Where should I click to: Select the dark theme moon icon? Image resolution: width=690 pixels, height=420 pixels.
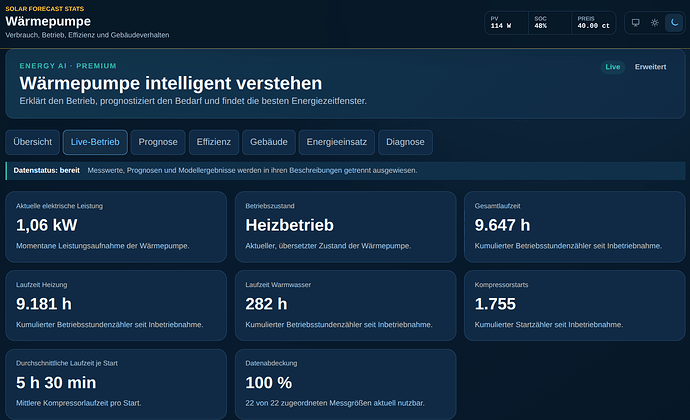(674, 22)
